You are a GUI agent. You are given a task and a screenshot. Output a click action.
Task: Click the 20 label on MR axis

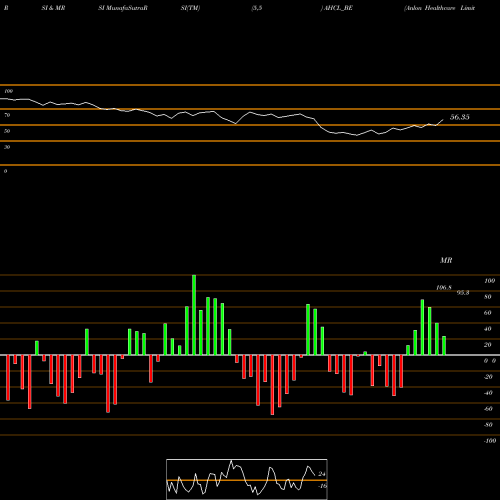pos(488,345)
